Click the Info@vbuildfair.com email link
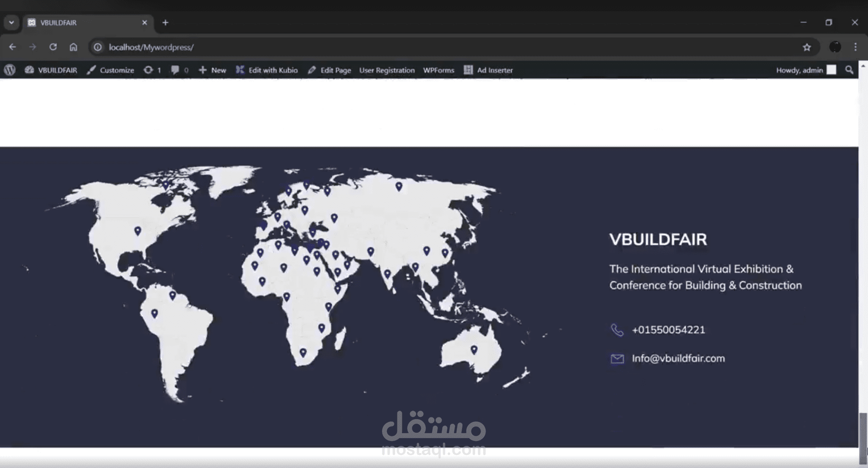868x468 pixels. [678, 358]
